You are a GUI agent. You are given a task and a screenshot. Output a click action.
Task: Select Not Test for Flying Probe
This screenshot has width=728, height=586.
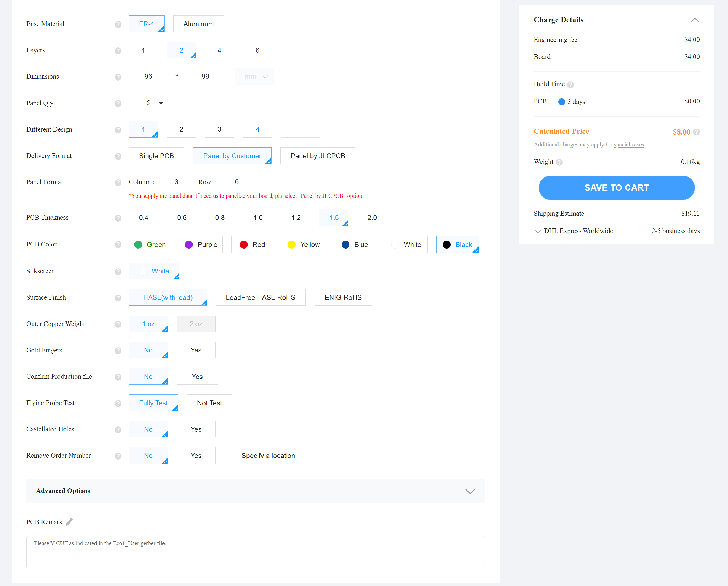(209, 403)
